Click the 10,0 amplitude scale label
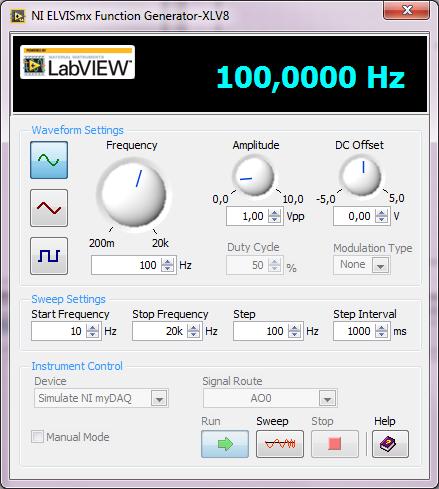439x489 pixels. point(293,199)
